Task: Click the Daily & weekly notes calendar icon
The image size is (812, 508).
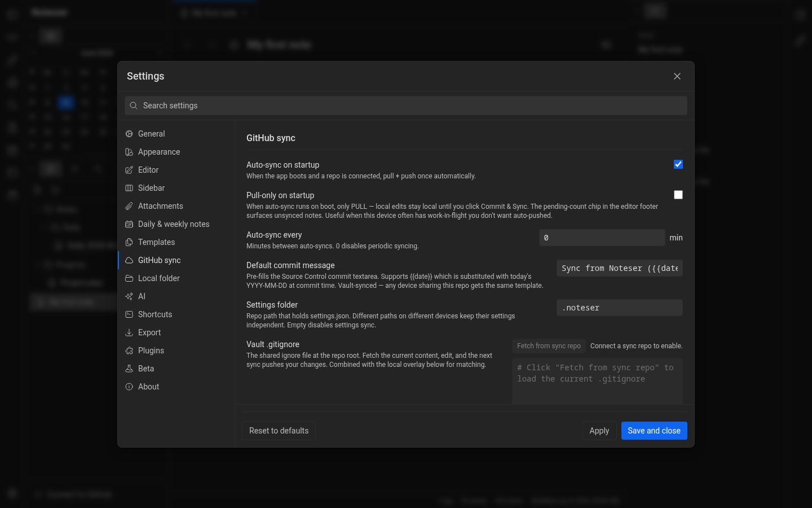Action: (x=129, y=224)
